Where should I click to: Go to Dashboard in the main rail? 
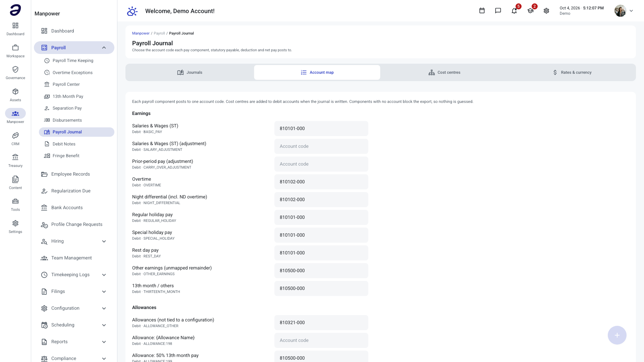tap(15, 29)
